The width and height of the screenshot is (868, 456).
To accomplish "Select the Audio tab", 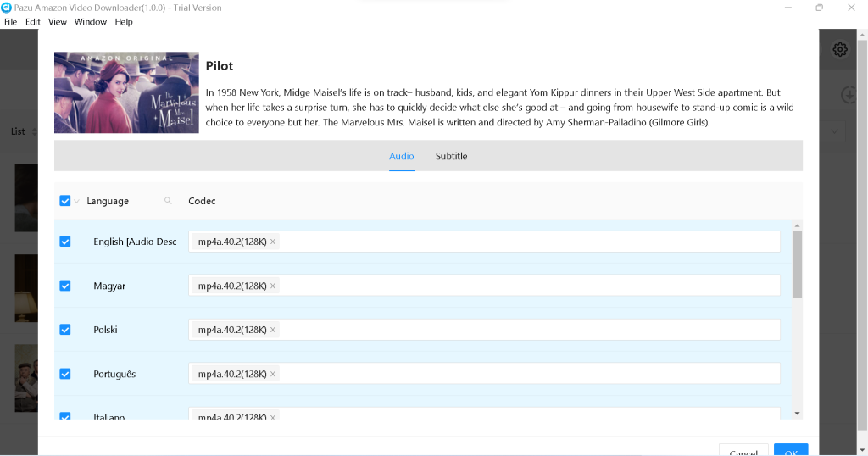I will pyautogui.click(x=401, y=157).
